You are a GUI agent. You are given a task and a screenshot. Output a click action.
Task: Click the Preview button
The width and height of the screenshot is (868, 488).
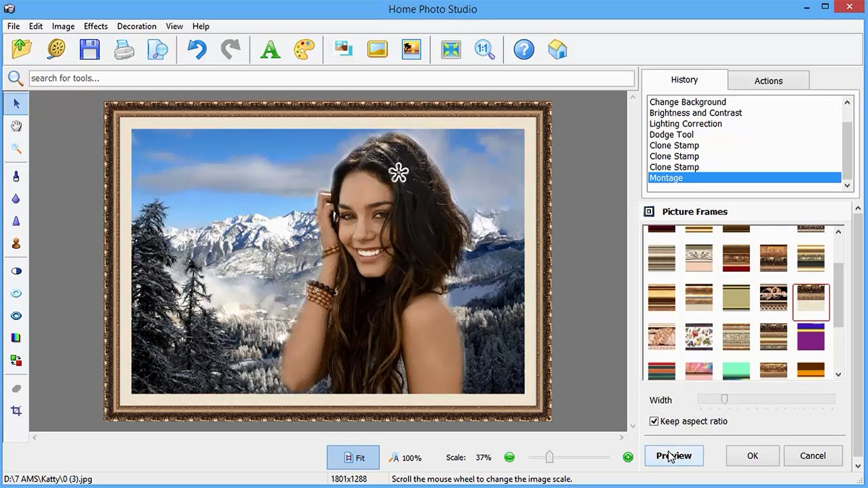point(674,456)
